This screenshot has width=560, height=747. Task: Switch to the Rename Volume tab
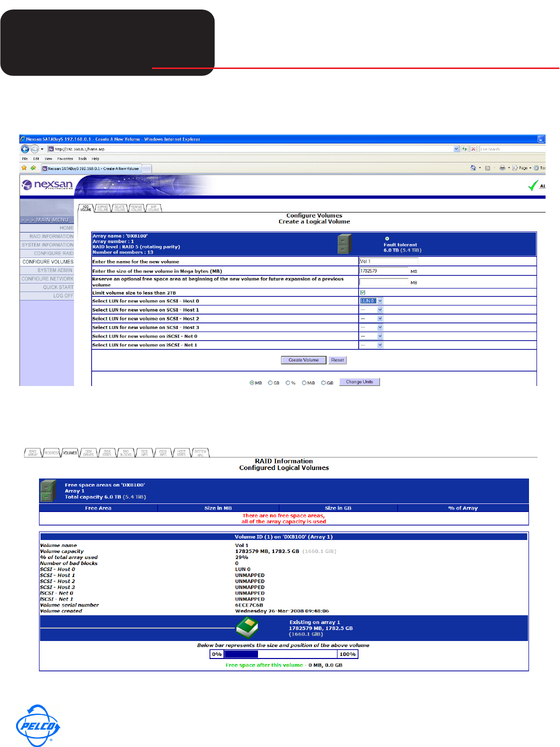click(x=136, y=208)
